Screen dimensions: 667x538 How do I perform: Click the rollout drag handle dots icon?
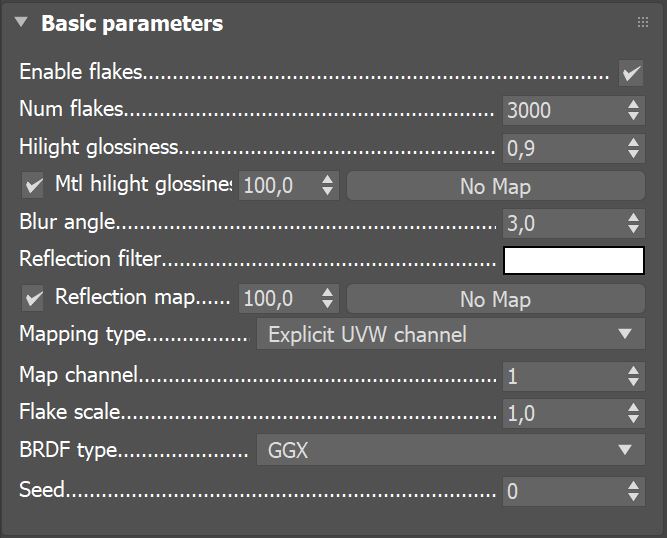[643, 23]
